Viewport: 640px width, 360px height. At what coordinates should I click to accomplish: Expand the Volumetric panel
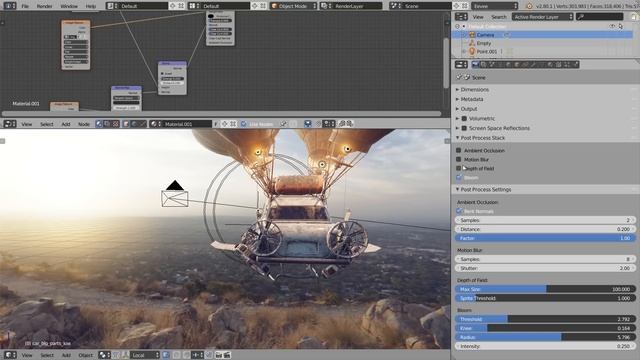[481, 118]
